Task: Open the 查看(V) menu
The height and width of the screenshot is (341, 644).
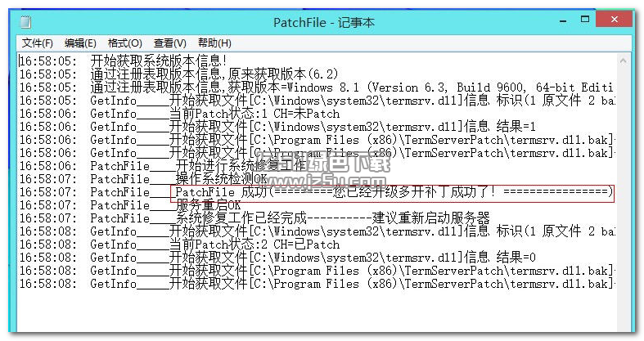Action: click(x=169, y=43)
